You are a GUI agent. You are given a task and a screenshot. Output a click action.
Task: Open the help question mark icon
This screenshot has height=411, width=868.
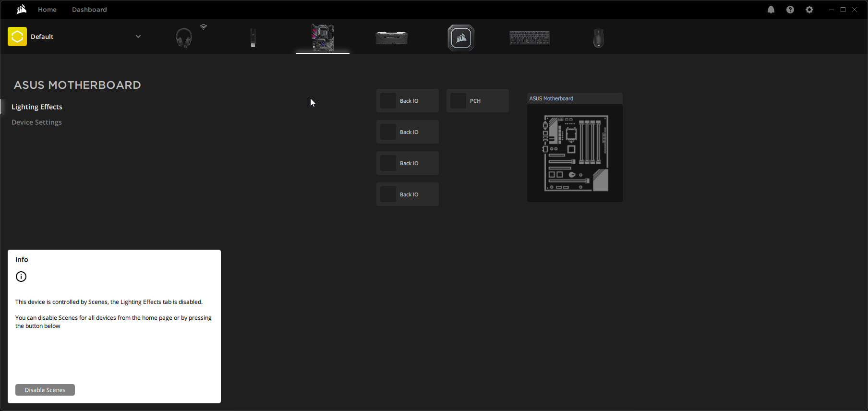coord(790,10)
